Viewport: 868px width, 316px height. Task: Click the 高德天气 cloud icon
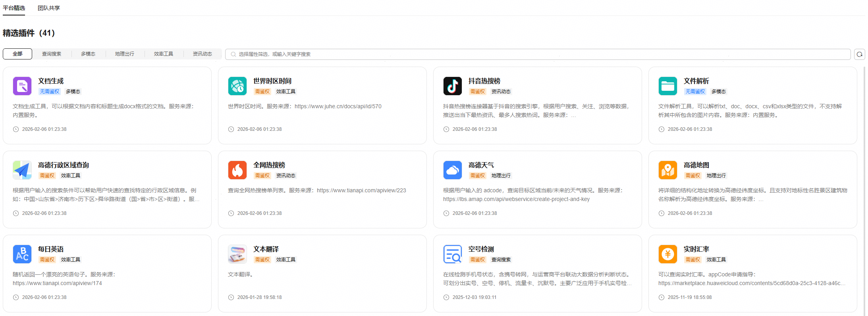[x=453, y=170]
